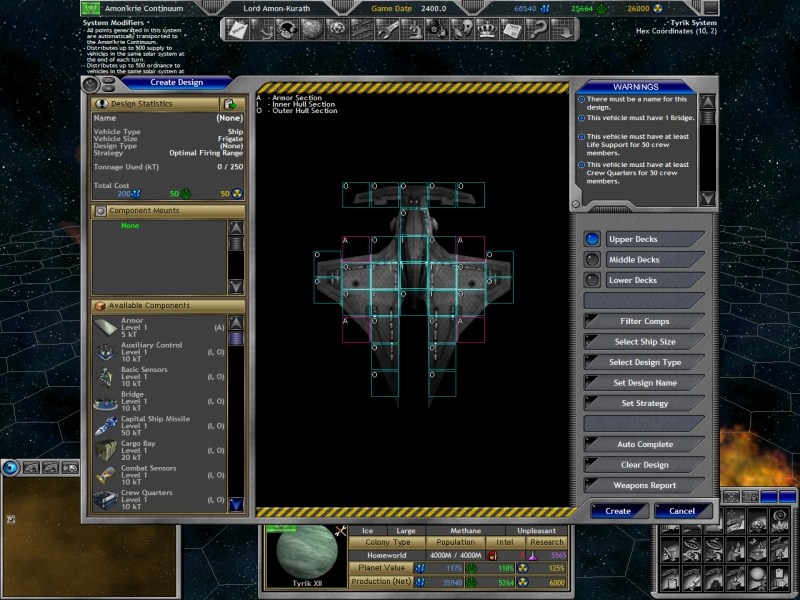Click the Planet Value row label
The height and width of the screenshot is (600, 800).
click(381, 568)
